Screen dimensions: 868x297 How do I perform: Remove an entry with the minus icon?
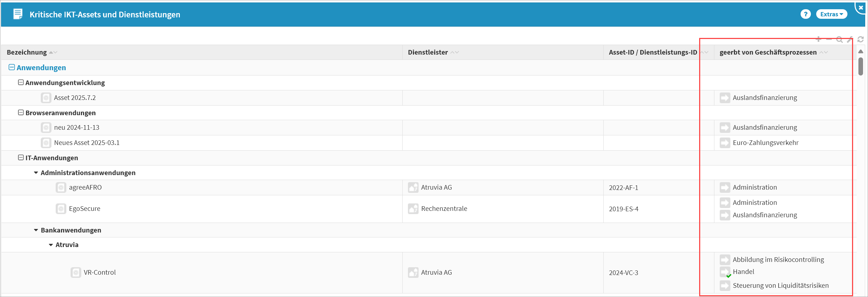tap(829, 39)
